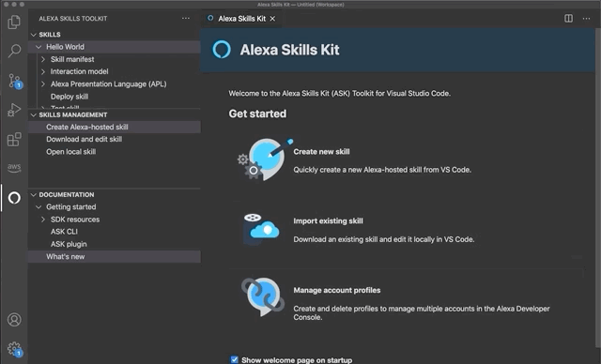
Task: Click 'Create and delete profiles' description text
Action: [x=422, y=312]
